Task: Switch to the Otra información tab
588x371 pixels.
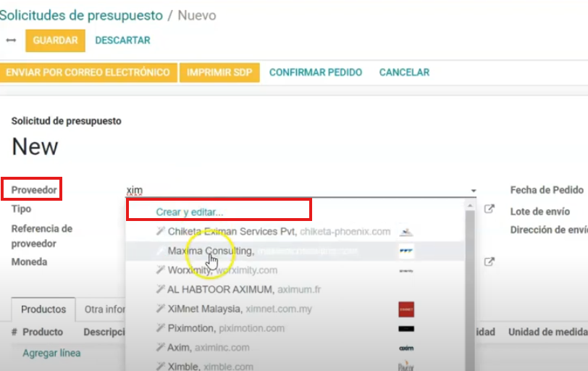Action: coord(104,309)
